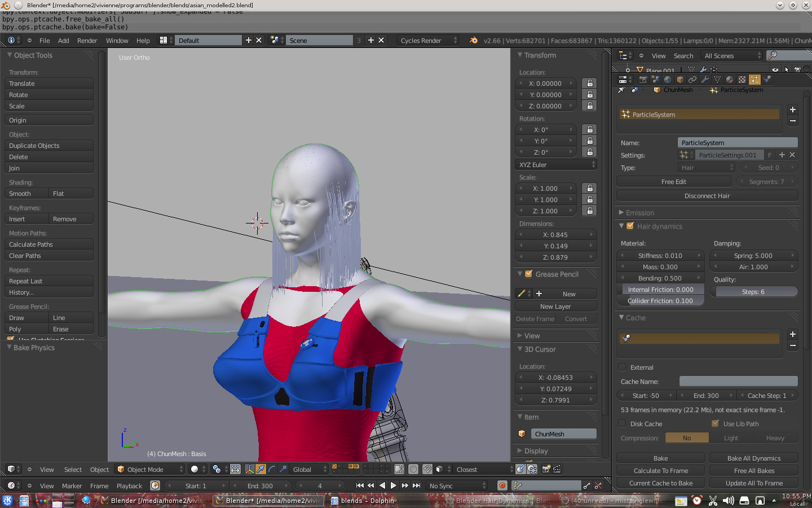The height and width of the screenshot is (508, 812).
Task: Unlink ParticleSettings.001 with the X button
Action: pos(792,155)
